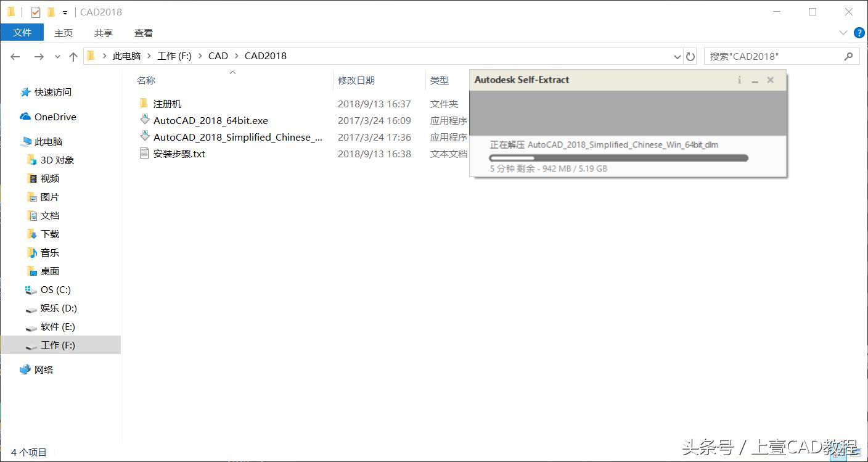Viewport: 868px width, 462px height.
Task: Click 此电脑 in the address path
Action: click(x=126, y=56)
